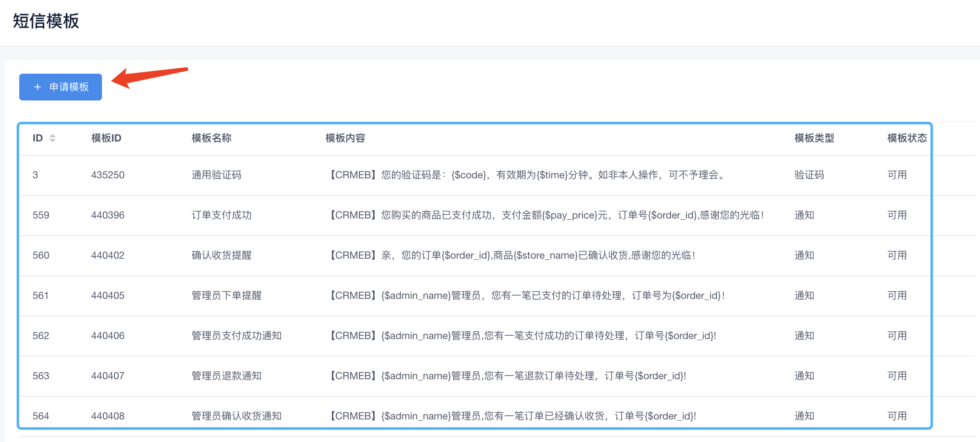Click 可用 status in row 564
The height and width of the screenshot is (442, 980).
pos(897,416)
